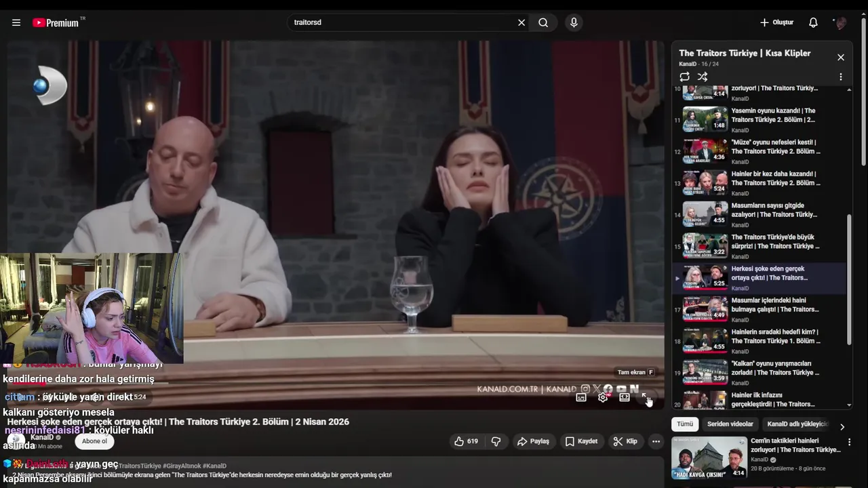Like the video with 619 likes

[x=466, y=441]
